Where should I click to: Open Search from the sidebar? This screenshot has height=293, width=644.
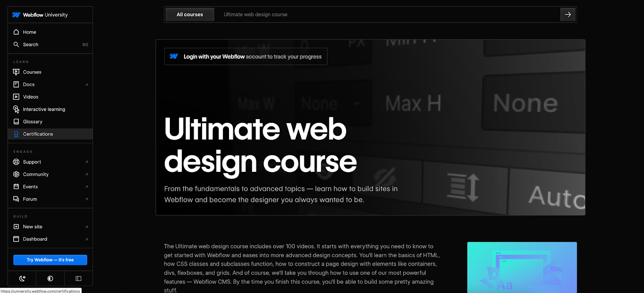point(50,45)
